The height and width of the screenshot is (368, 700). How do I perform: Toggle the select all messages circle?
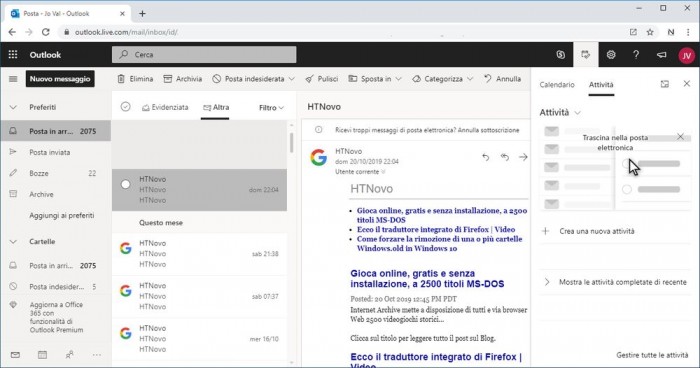tap(125, 107)
